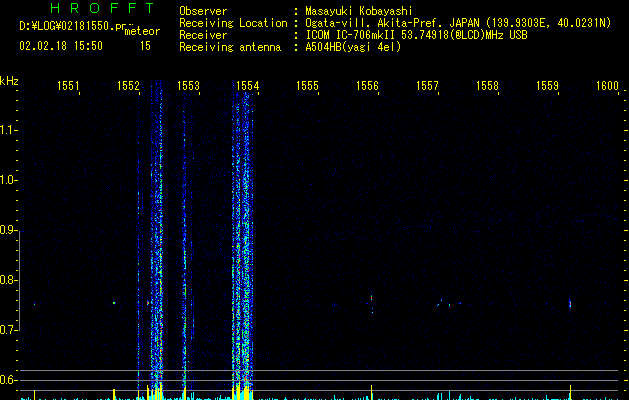Screen dimensions: 629x400
Task: Click the kHz axis unit label
Action: pos(9,81)
